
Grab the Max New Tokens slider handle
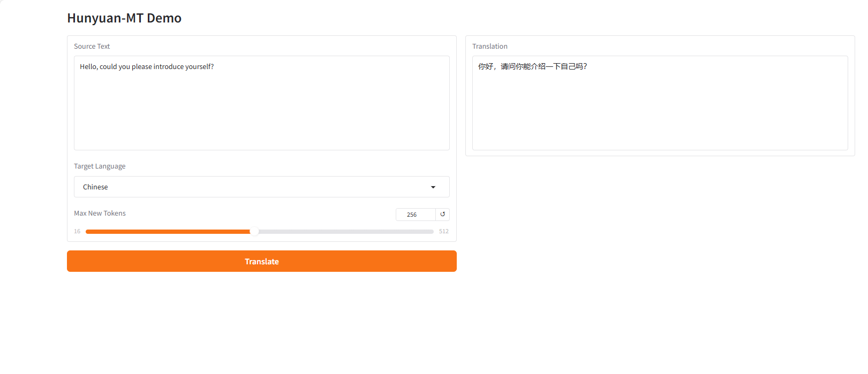(254, 232)
